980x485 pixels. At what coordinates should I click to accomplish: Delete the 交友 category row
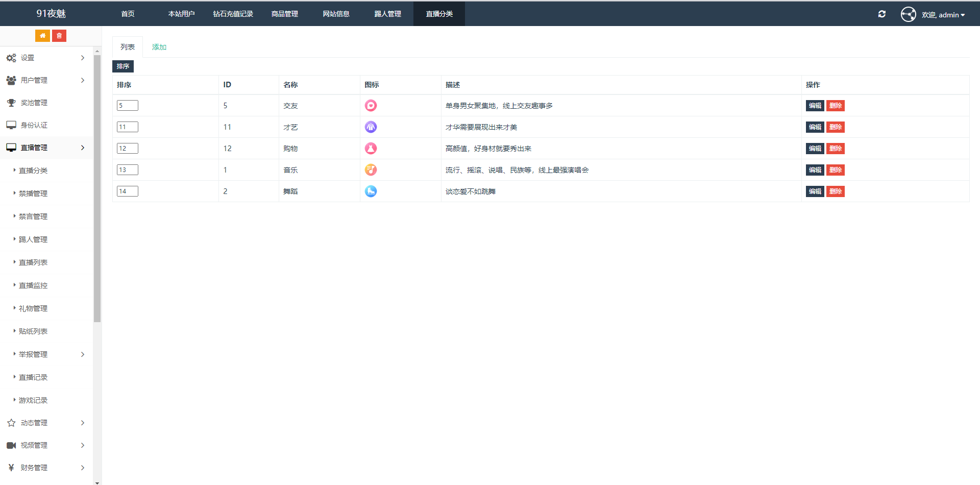pos(835,106)
